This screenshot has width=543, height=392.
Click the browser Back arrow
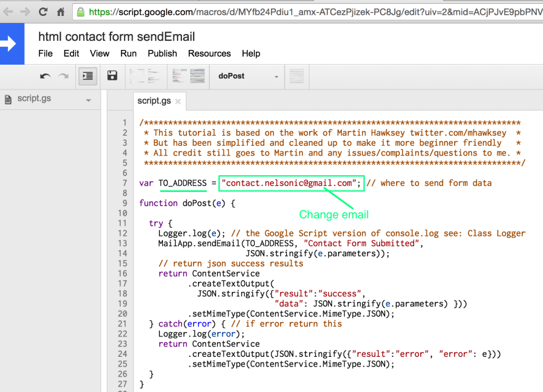pyautogui.click(x=8, y=12)
